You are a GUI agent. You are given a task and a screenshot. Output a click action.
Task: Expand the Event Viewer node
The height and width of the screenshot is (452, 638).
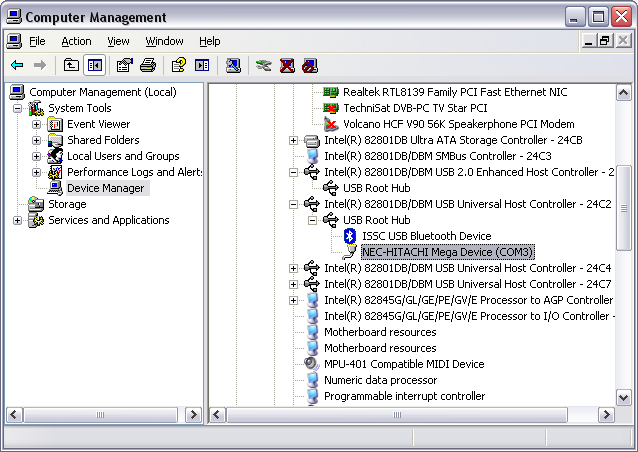point(37,124)
